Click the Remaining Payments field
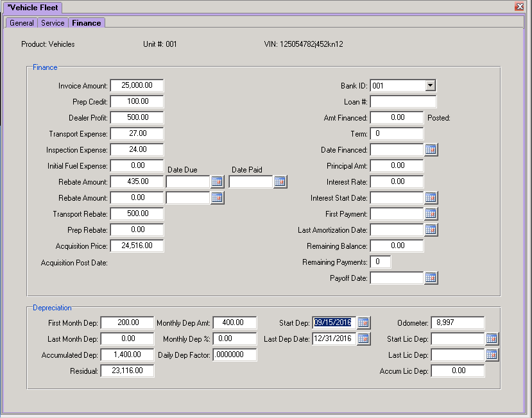This screenshot has height=418, width=532. pyautogui.click(x=381, y=262)
